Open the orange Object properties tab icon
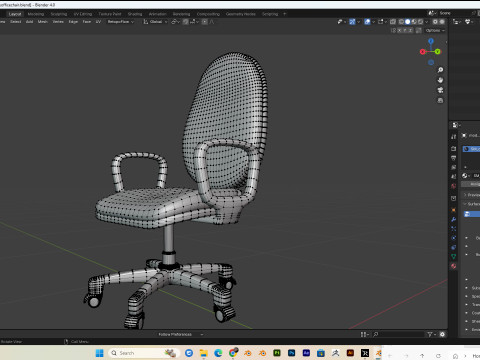Image resolution: width=480 pixels, height=360 pixels. point(453,210)
